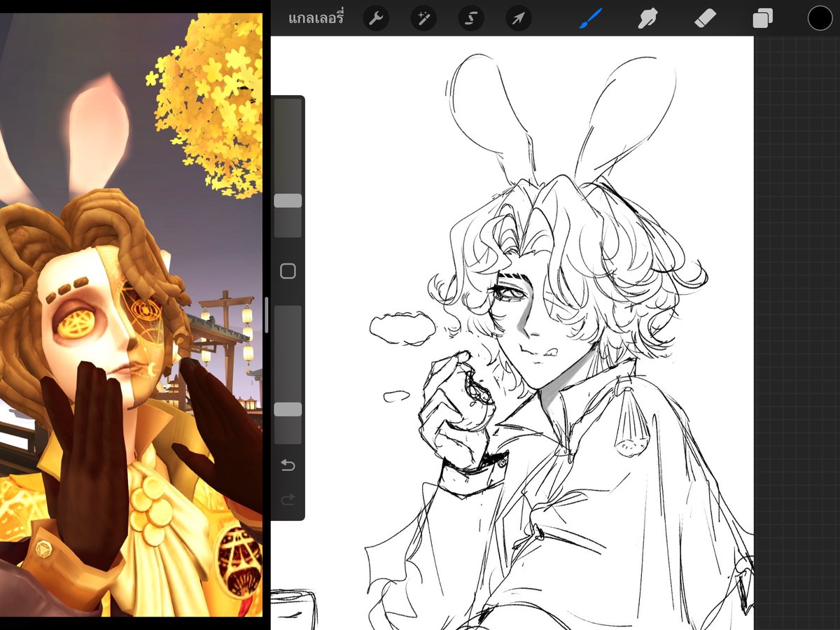Screen dimensions: 840x630
Task: Open the Actions wrench menu
Action: click(x=376, y=19)
